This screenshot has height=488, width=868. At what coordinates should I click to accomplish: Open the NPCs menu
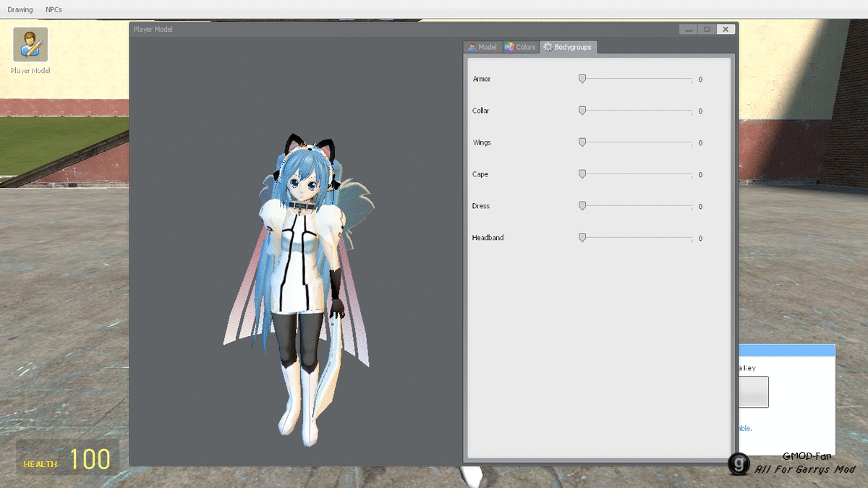tap(54, 9)
